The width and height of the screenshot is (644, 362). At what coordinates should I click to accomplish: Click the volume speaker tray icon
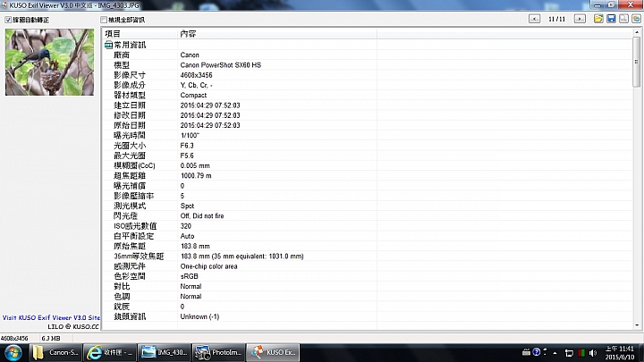point(593,352)
